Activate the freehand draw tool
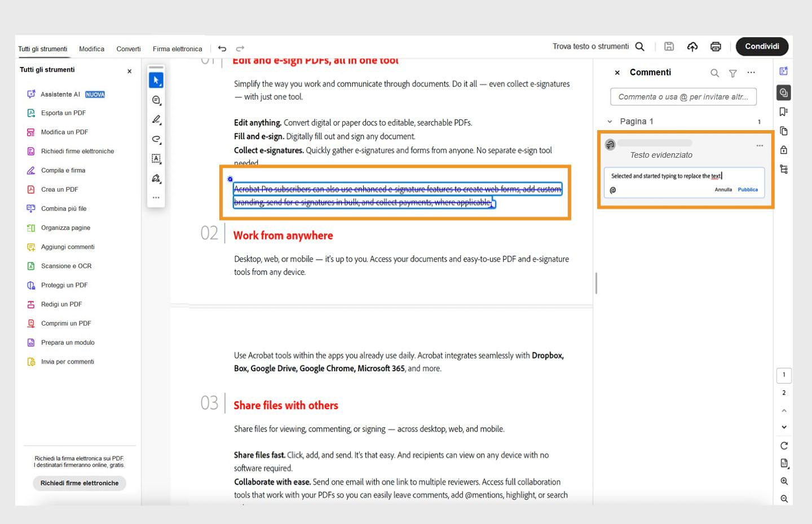 [x=156, y=139]
